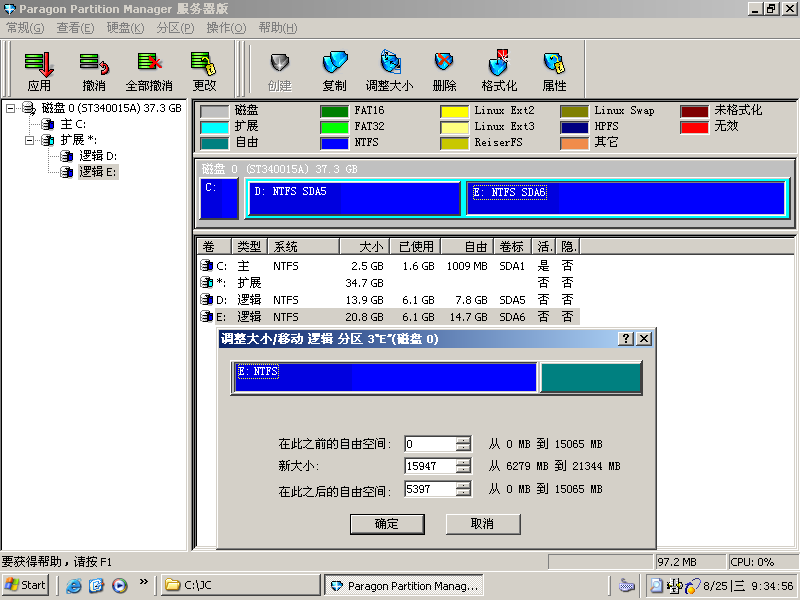The image size is (800, 600).
Task: Click the 卷 column header
Action: (214, 246)
